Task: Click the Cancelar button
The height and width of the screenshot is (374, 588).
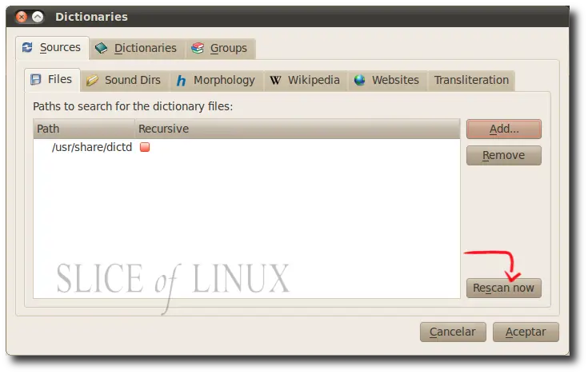Action: 453,332
